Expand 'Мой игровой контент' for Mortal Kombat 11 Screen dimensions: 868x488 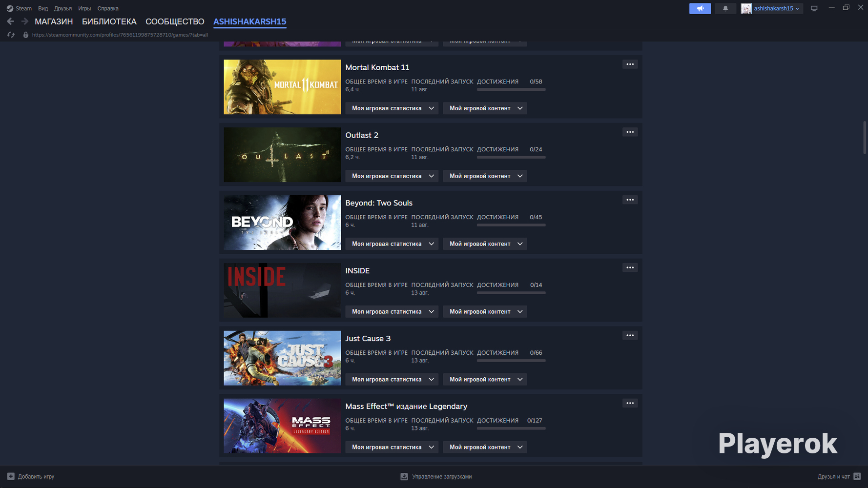click(485, 108)
